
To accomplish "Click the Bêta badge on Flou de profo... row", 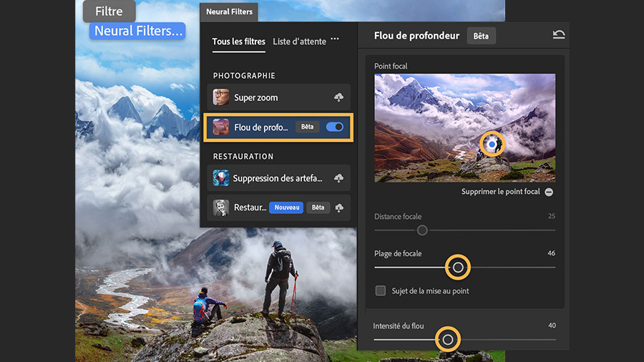I will point(307,127).
